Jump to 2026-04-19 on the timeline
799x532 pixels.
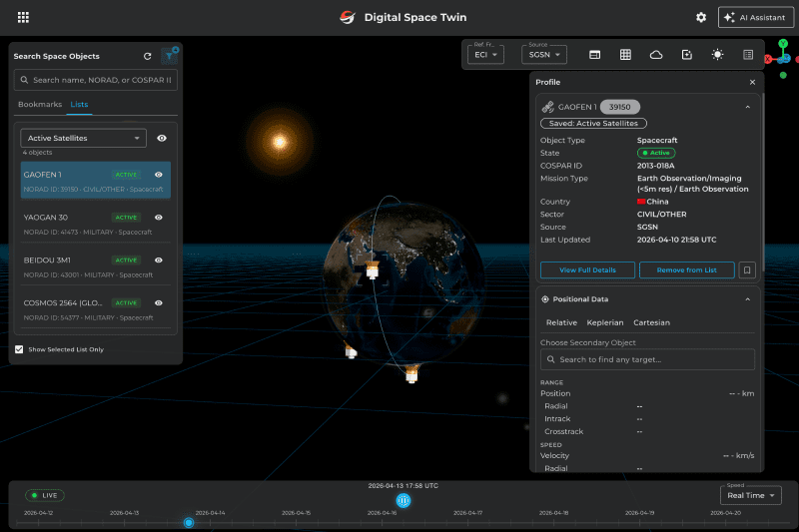click(639, 513)
